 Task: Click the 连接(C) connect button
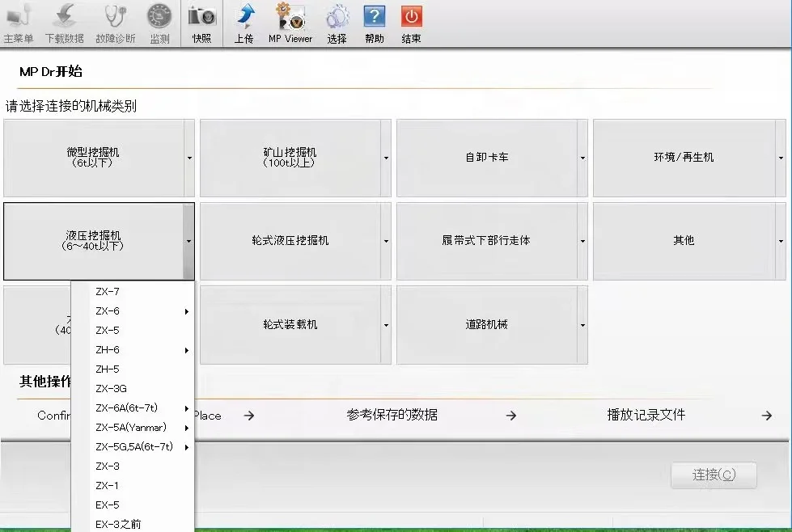click(x=714, y=475)
